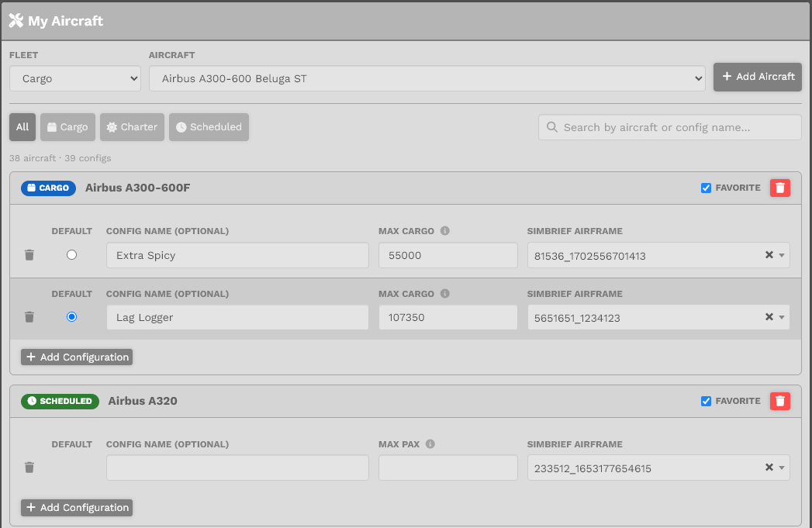Filter by Cargo aircraft
Screen dimensions: 812x528
click(67, 127)
